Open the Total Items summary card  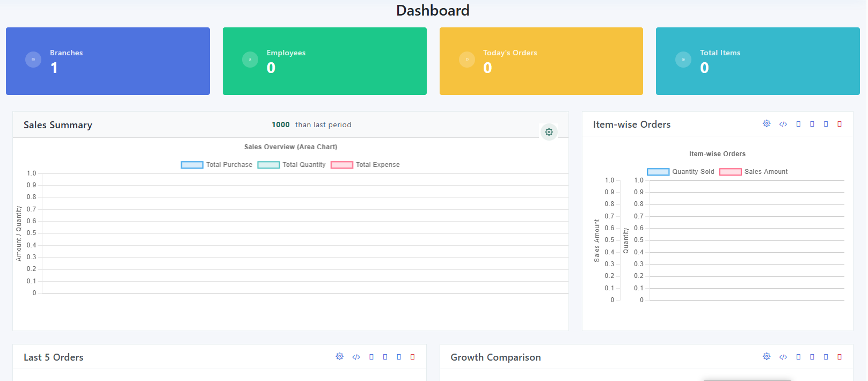(758, 61)
